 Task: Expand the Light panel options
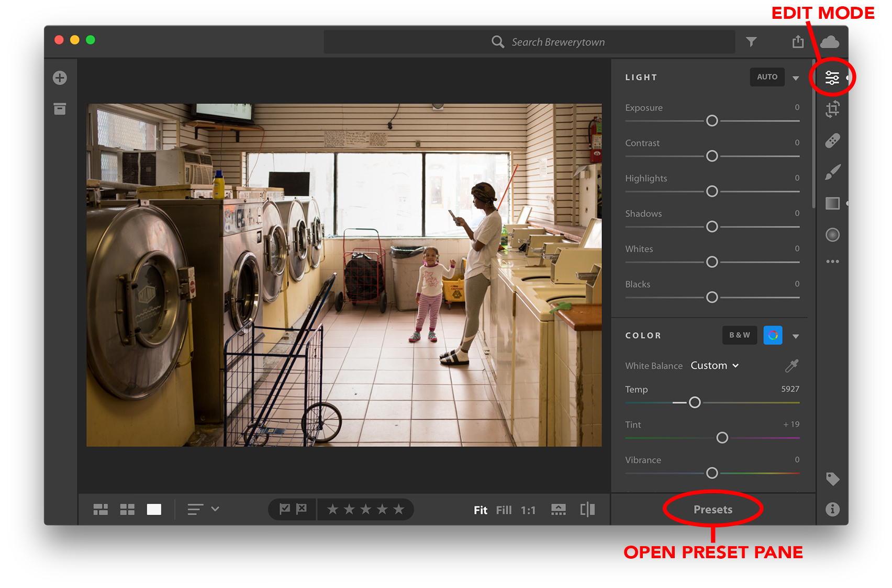coord(796,77)
